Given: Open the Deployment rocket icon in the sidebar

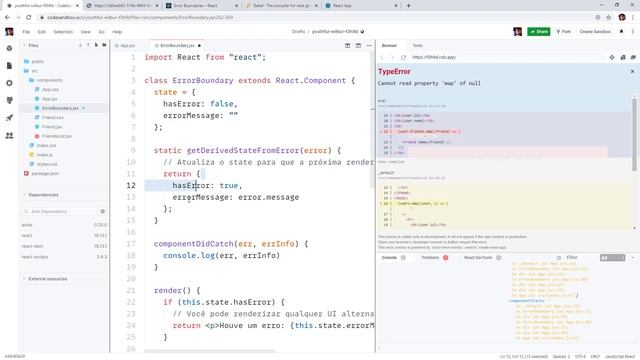Looking at the screenshot, I should coord(9,118).
